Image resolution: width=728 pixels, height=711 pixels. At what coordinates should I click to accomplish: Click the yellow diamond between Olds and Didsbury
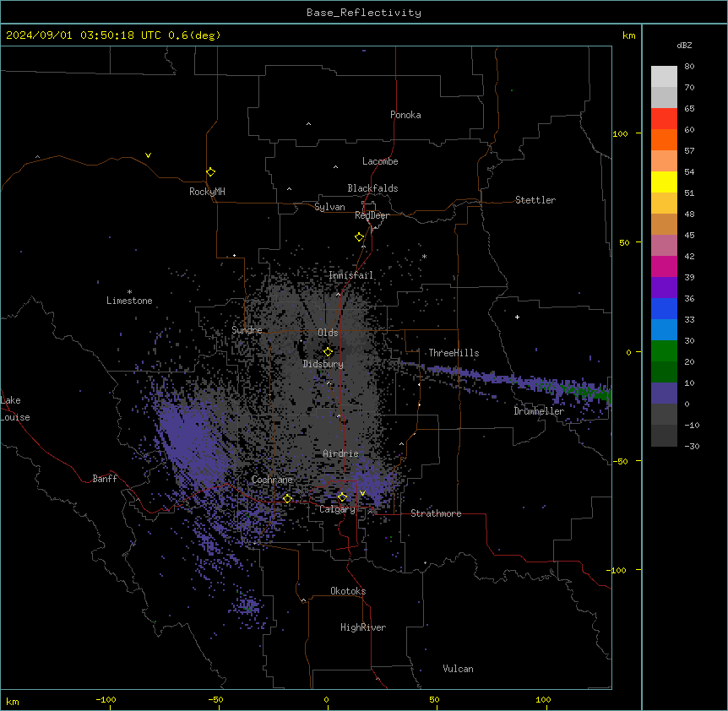point(328,351)
